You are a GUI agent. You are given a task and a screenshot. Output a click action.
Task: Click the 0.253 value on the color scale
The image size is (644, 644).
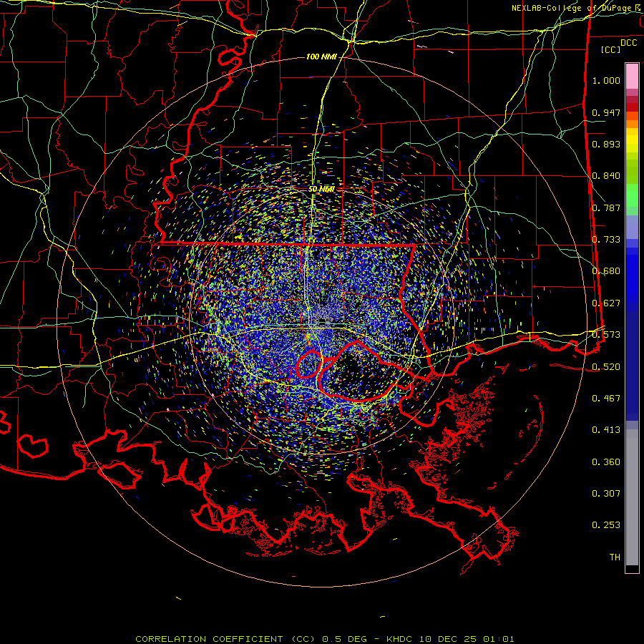click(x=606, y=525)
